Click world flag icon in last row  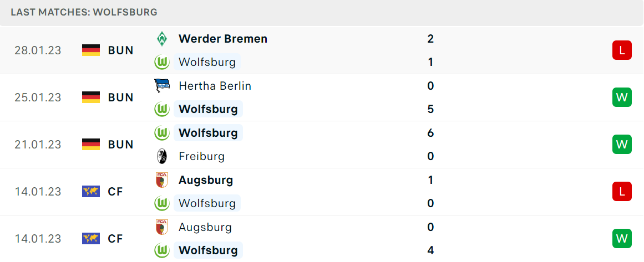click(x=91, y=239)
